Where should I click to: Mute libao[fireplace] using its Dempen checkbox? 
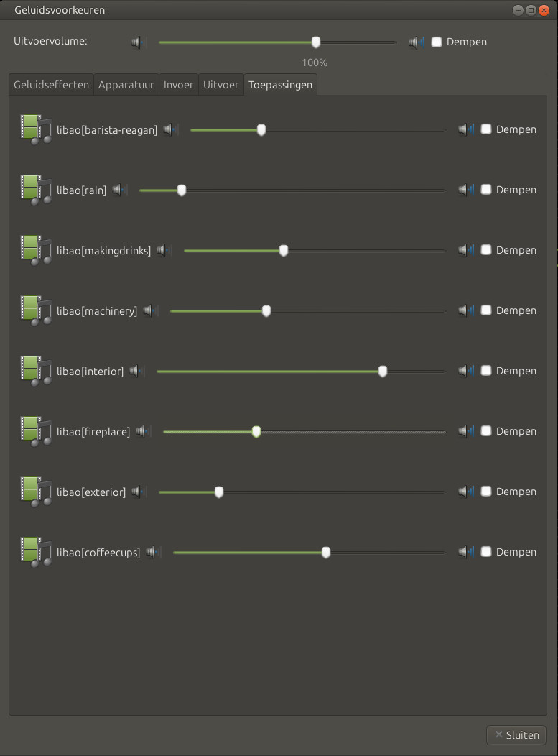point(486,431)
